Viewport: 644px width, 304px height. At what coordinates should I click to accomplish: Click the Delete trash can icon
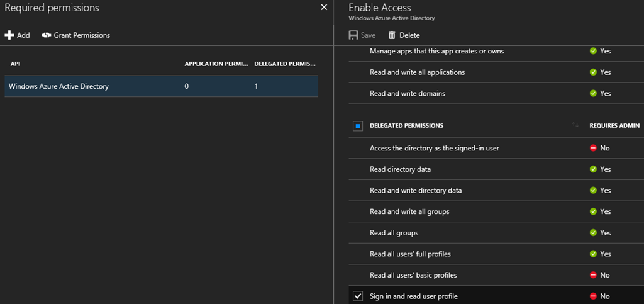pos(392,35)
